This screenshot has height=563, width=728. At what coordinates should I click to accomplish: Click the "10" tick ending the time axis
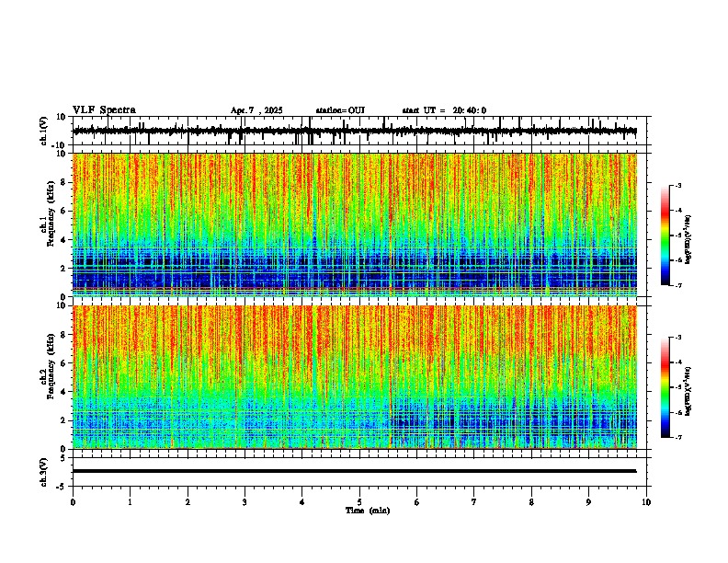pyautogui.click(x=646, y=502)
